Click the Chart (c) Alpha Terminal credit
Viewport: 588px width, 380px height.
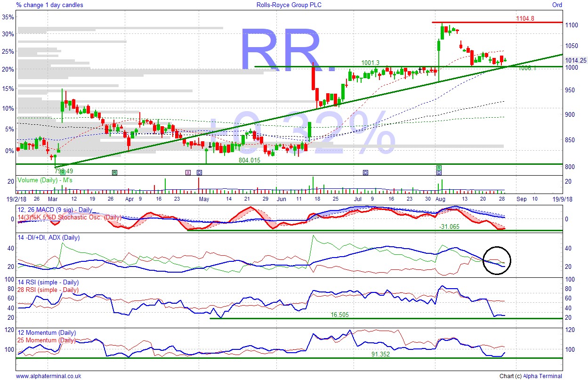(531, 376)
